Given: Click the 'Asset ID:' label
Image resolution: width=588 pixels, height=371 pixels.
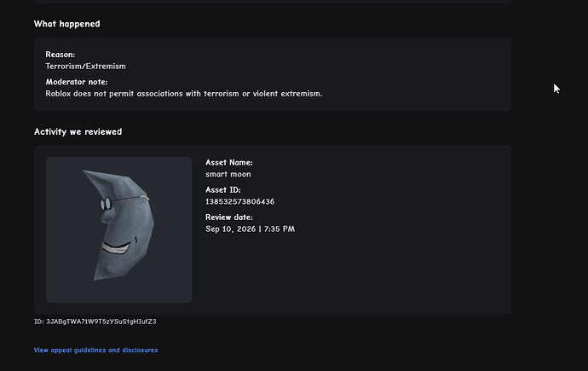Looking at the screenshot, I should click(x=223, y=190).
